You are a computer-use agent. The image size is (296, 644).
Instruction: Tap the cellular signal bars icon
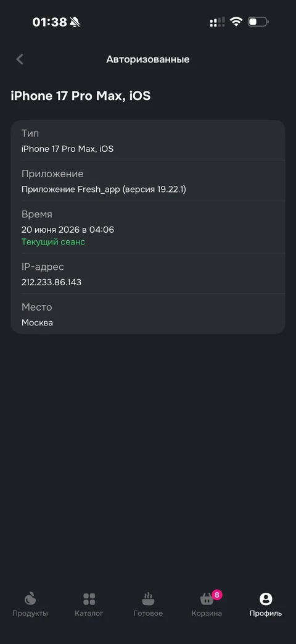[x=217, y=22]
